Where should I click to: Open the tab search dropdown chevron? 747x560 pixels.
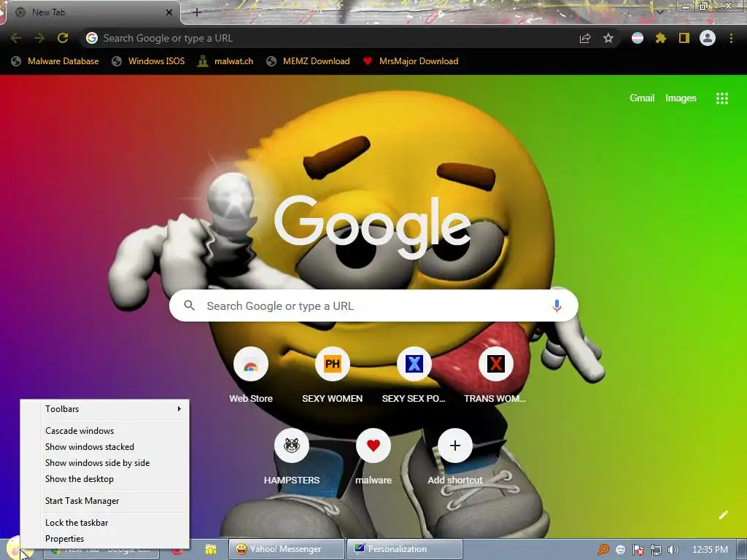coord(660,12)
